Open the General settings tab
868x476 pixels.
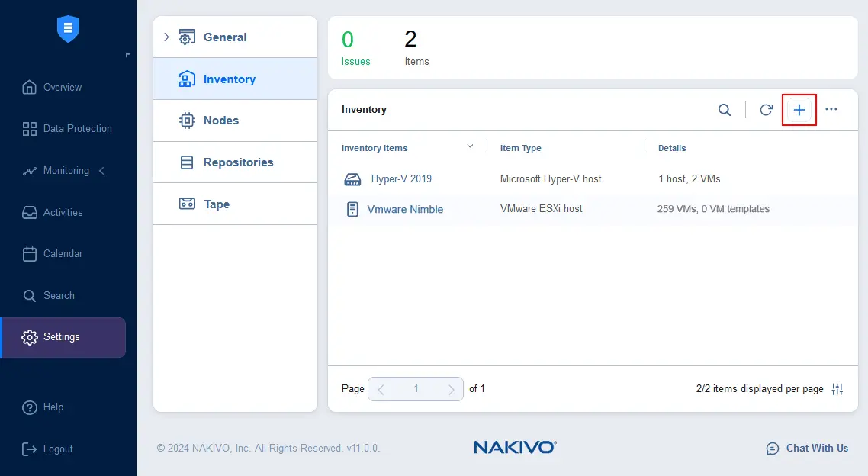[235, 37]
